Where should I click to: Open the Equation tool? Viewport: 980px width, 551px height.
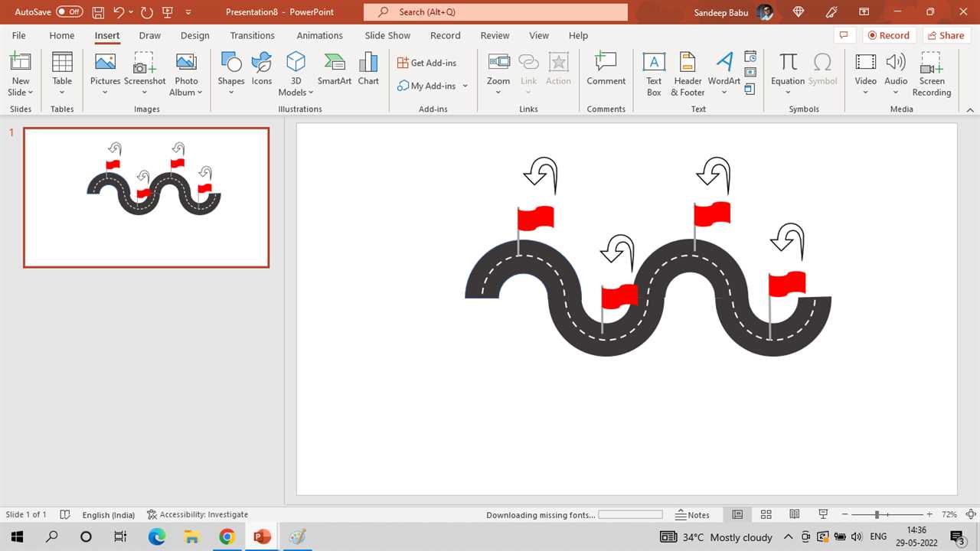(x=788, y=70)
